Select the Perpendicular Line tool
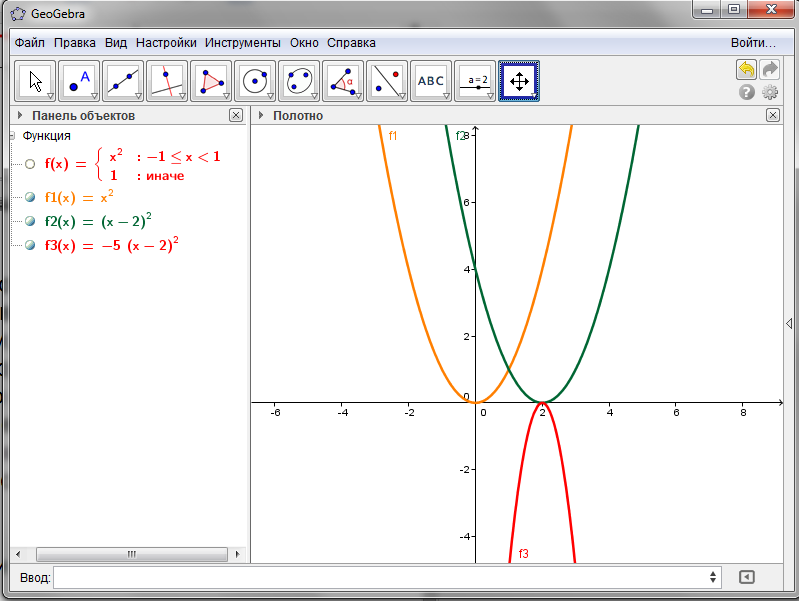Image resolution: width=799 pixels, height=601 pixels. pos(167,81)
